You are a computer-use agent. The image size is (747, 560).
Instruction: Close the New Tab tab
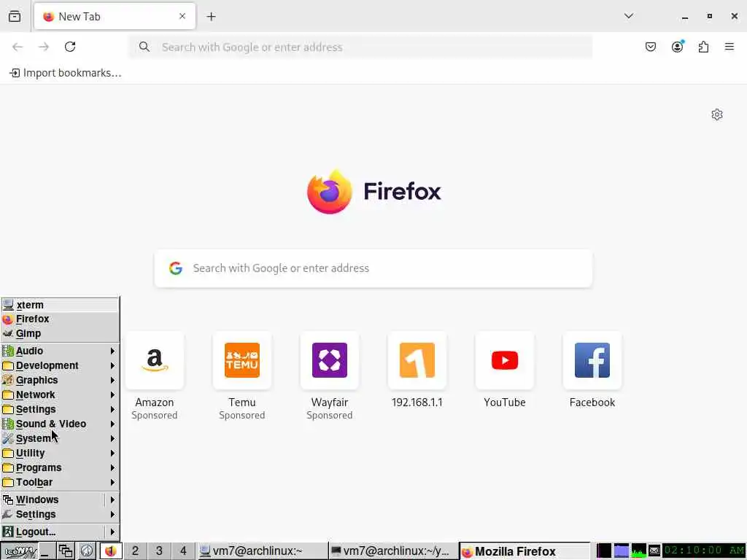coord(182,16)
